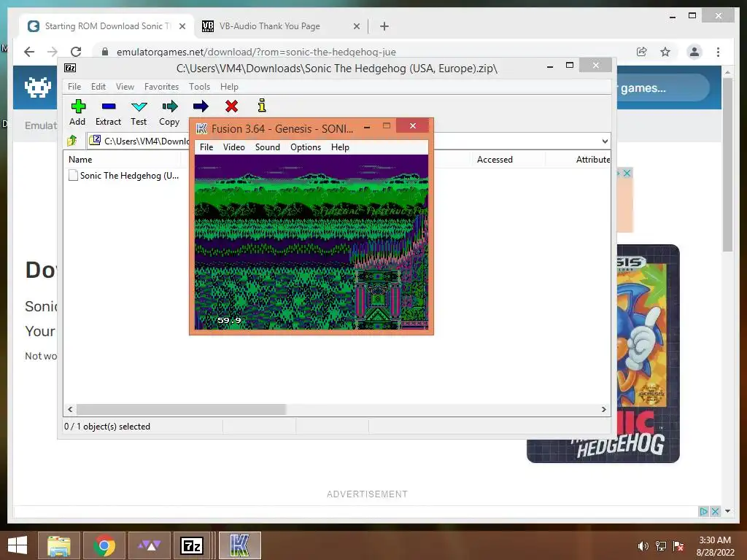This screenshot has height=560, width=747.
Task: Go up one folder level in 7-Zip
Action: 72,141
